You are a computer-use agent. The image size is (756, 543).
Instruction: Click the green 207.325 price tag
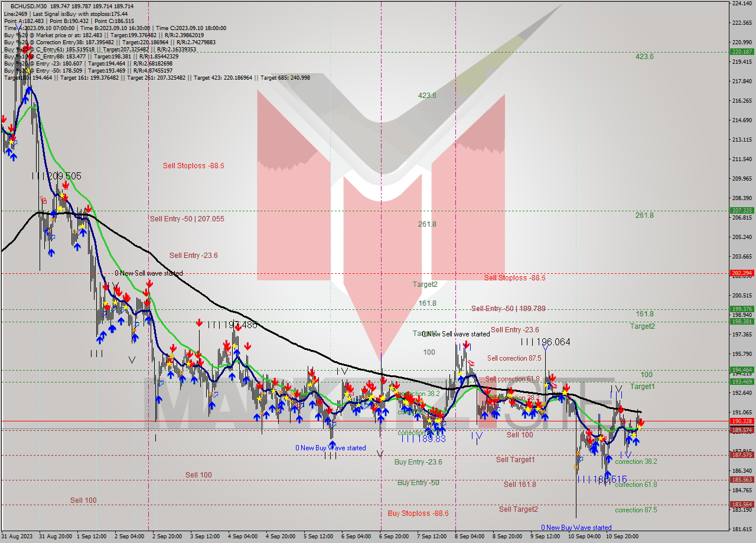coord(742,210)
